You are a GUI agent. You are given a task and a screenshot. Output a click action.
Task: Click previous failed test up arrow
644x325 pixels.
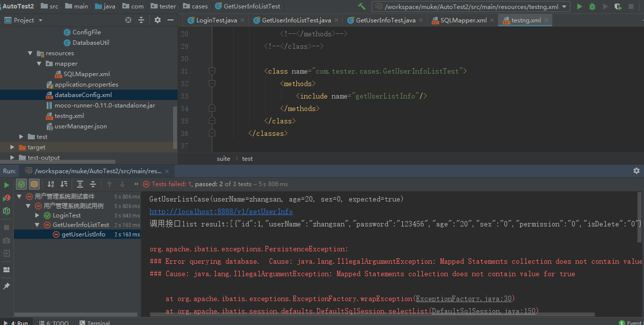(109, 184)
